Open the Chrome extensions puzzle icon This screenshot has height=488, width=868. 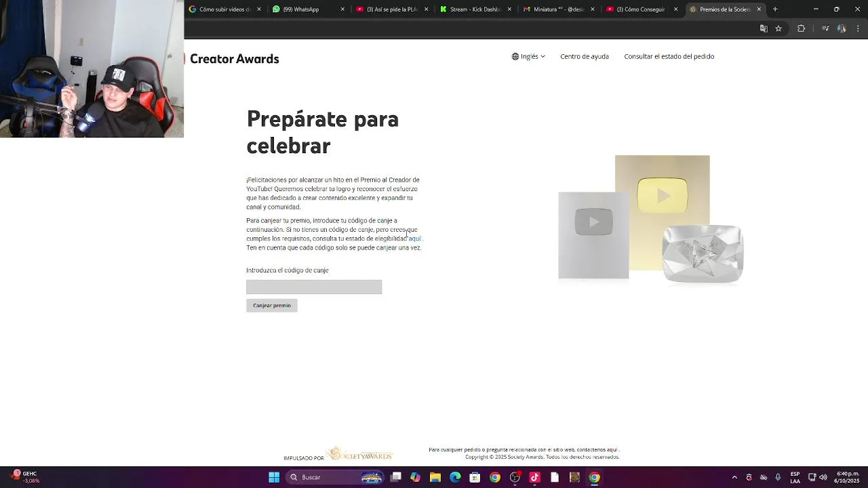[801, 28]
